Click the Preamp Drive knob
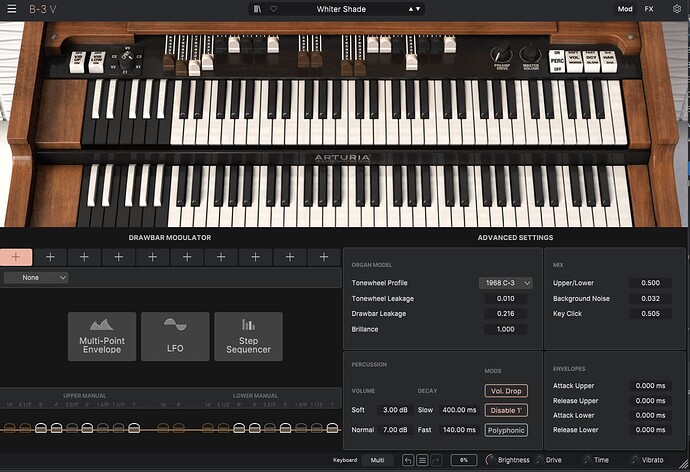 [x=501, y=54]
